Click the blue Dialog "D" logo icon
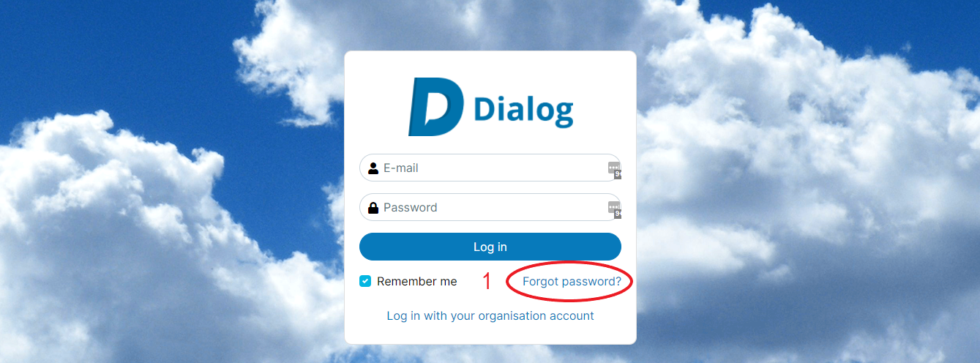Image resolution: width=980 pixels, height=363 pixels. point(436,107)
